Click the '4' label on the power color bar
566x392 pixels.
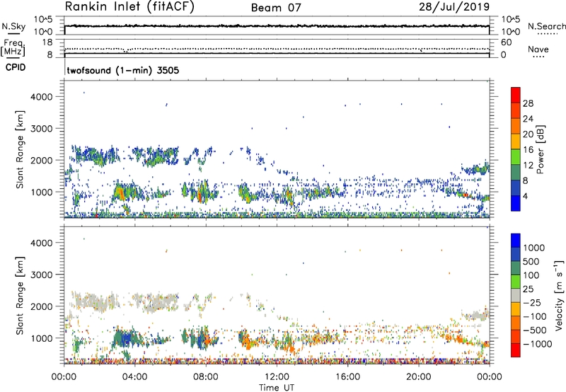[x=526, y=197]
